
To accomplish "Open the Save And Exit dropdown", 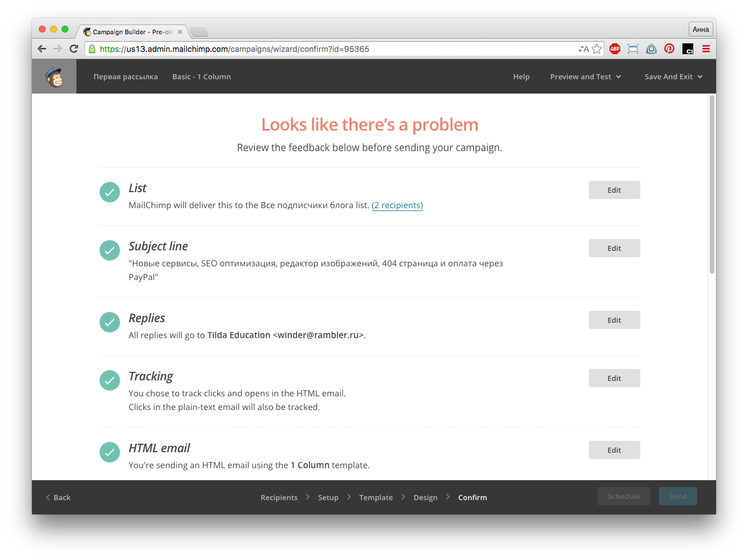I will pyautogui.click(x=673, y=77).
